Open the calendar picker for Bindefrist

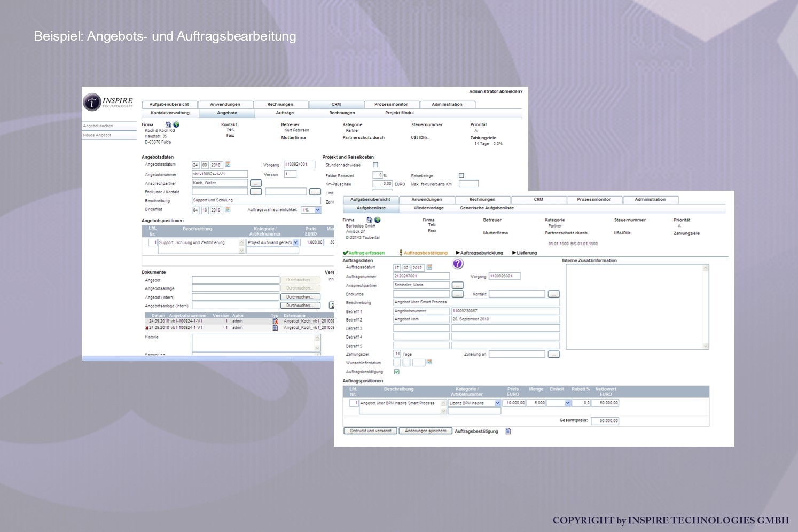[228, 210]
